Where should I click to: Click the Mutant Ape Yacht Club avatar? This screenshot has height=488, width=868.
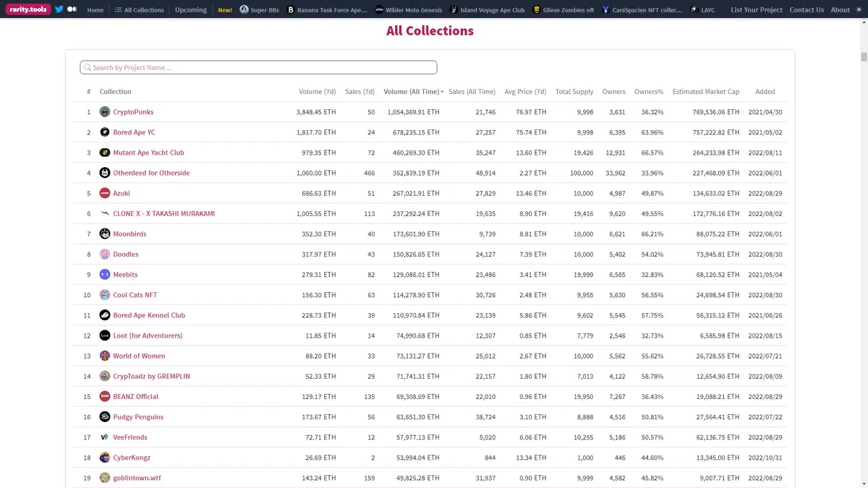coord(105,153)
